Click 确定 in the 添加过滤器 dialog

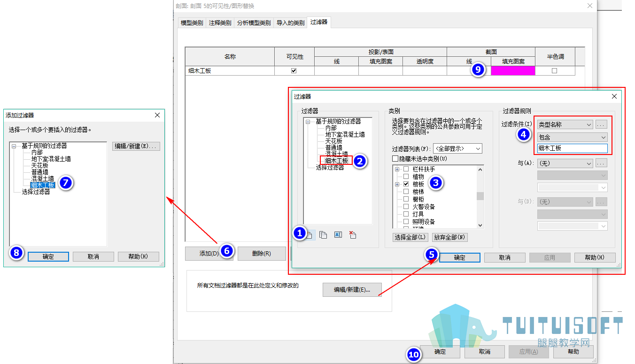pos(48,256)
